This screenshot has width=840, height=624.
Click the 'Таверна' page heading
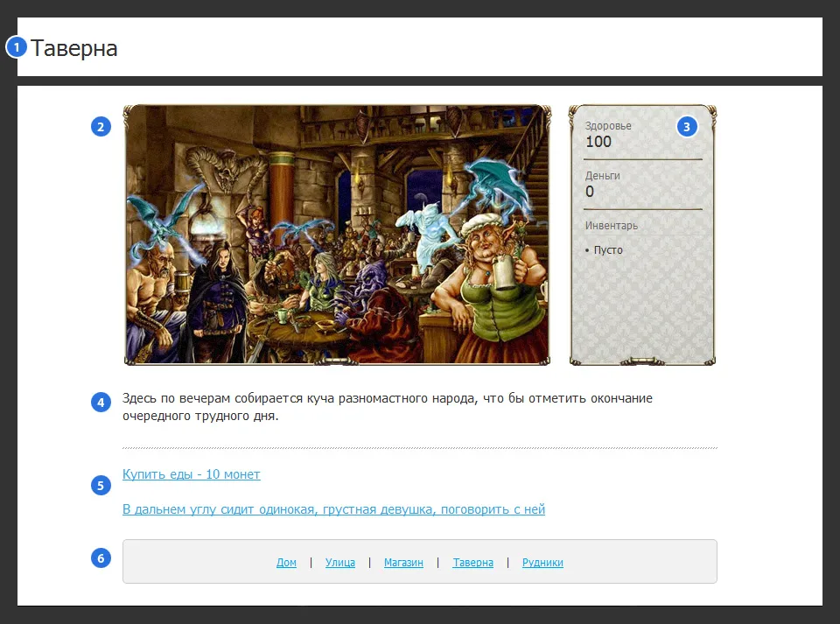point(74,48)
